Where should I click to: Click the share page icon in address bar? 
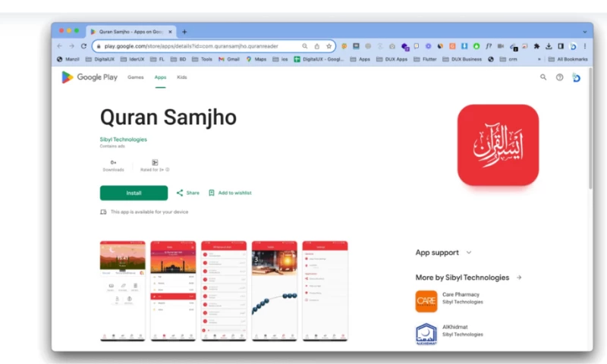(x=316, y=46)
